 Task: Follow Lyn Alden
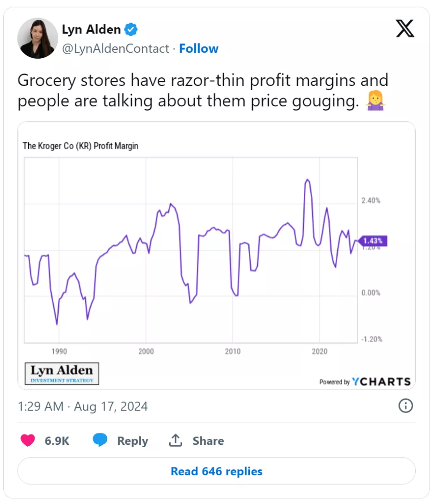click(199, 49)
